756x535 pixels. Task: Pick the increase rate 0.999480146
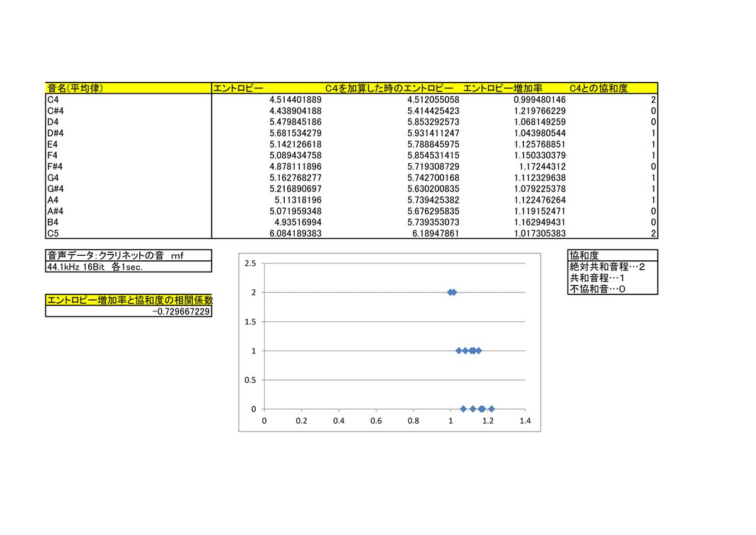(x=539, y=100)
